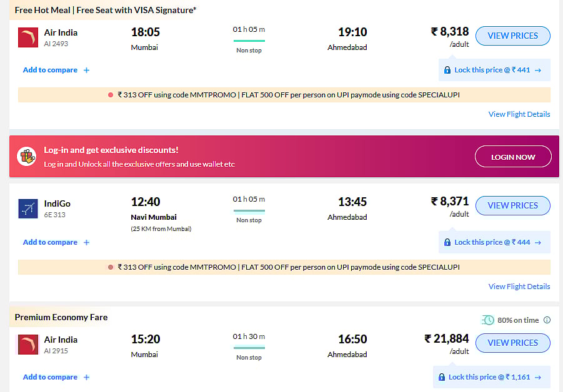View prices for IndiGo ₹ 8,371 flight

point(512,205)
